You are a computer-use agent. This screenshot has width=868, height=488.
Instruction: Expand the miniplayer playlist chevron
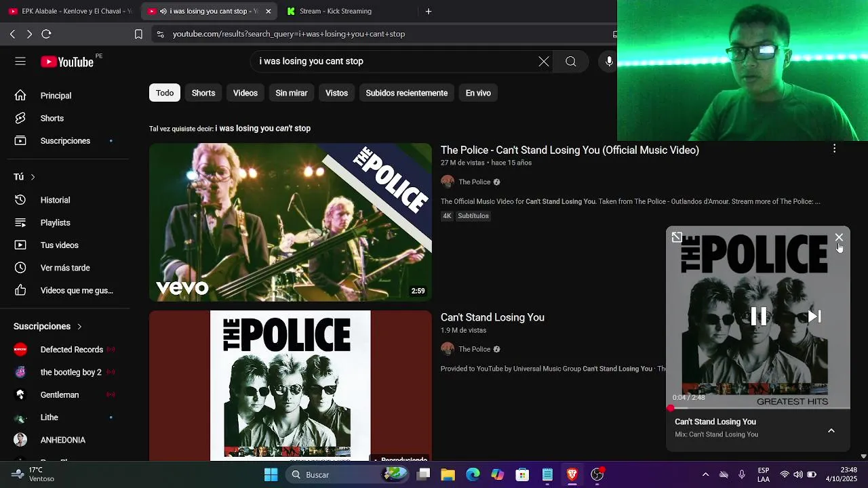point(831,430)
